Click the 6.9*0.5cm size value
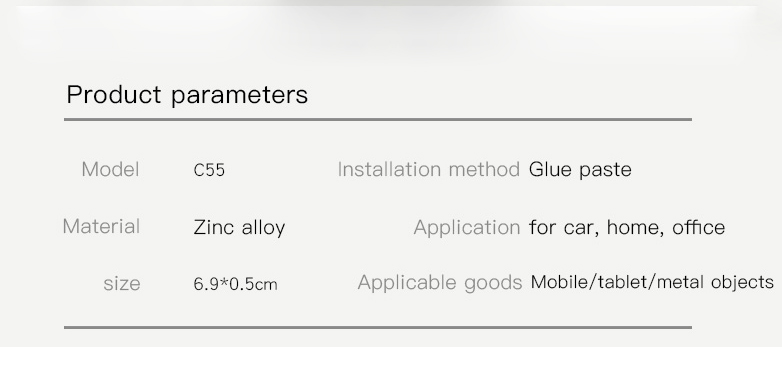Image resolution: width=782 pixels, height=386 pixels. 235,284
